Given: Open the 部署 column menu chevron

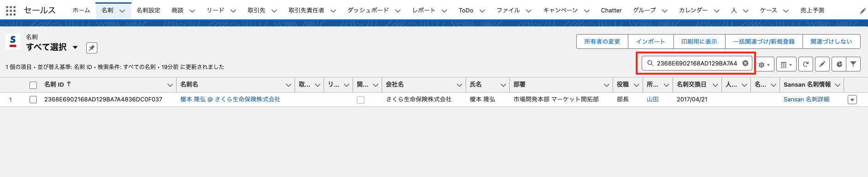Looking at the screenshot, I should pyautogui.click(x=607, y=85).
